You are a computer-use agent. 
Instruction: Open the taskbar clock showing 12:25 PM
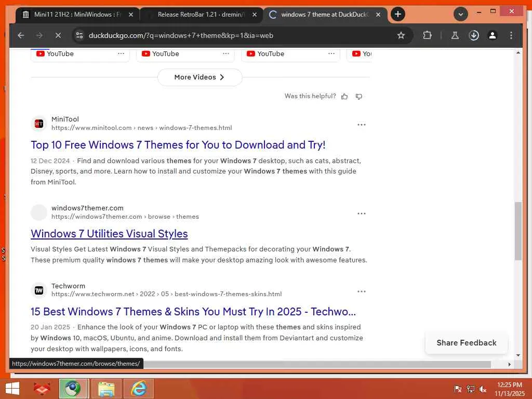pyautogui.click(x=509, y=389)
